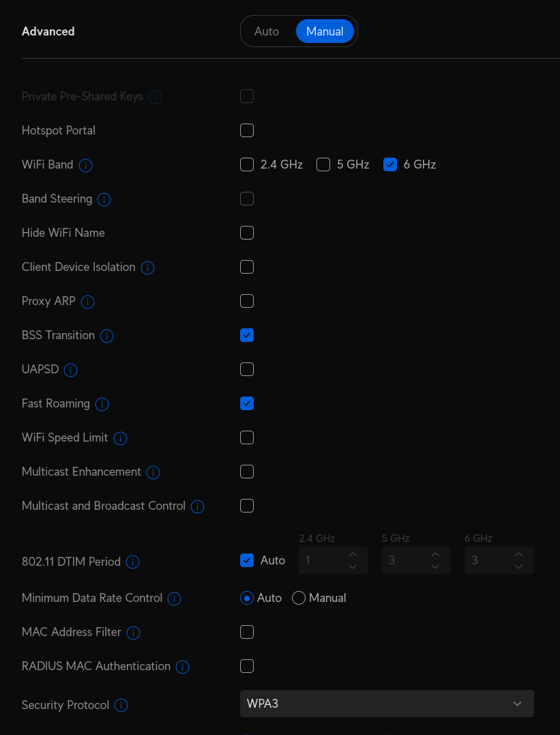
Task: Disable the 6 GHz WiFi band
Action: [x=390, y=164]
